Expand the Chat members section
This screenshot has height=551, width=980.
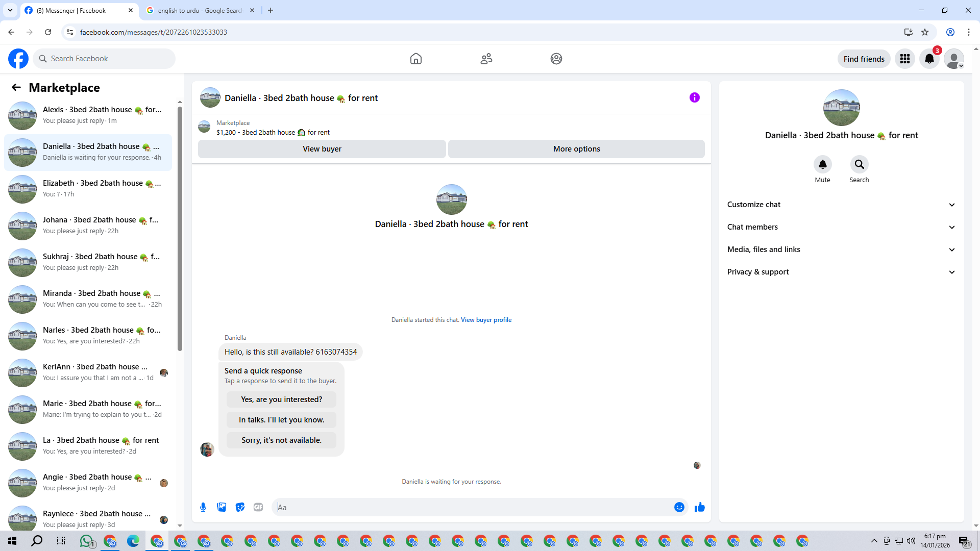841,227
